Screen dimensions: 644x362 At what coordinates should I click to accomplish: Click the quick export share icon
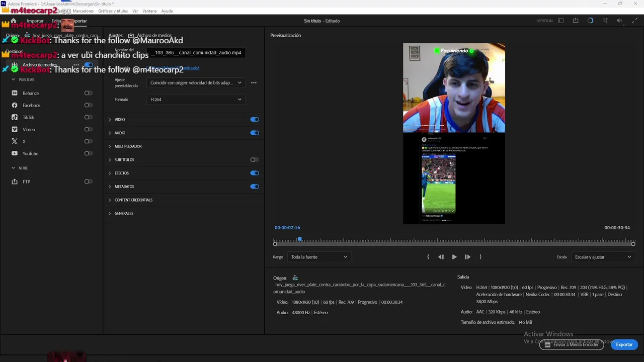point(576,21)
